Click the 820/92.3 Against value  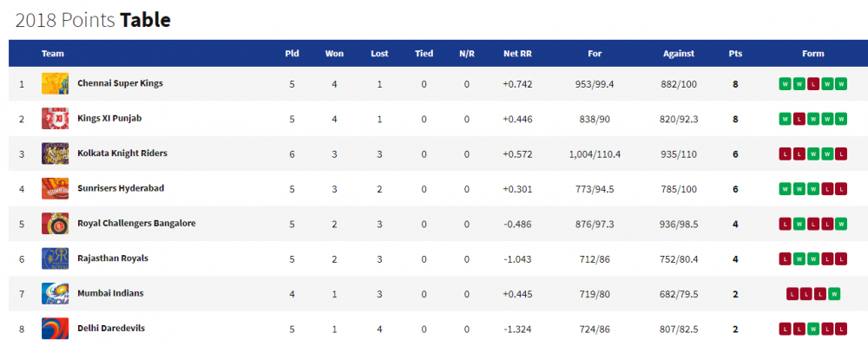pyautogui.click(x=679, y=120)
